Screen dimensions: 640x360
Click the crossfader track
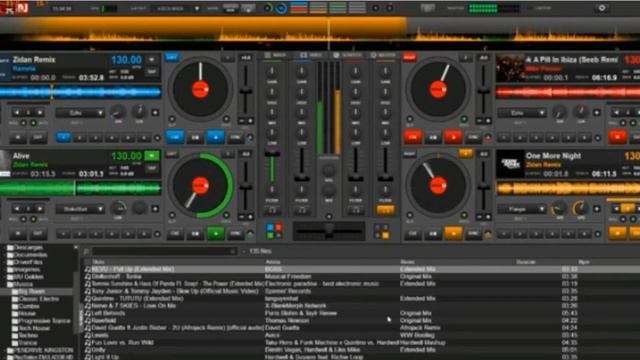(x=329, y=231)
